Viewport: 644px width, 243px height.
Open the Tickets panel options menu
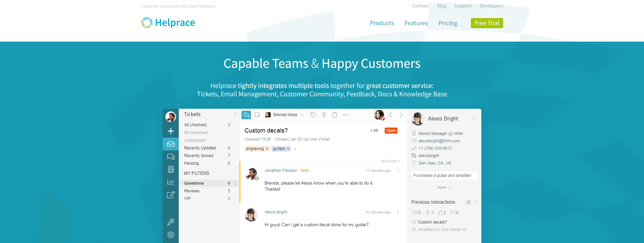coord(235,114)
